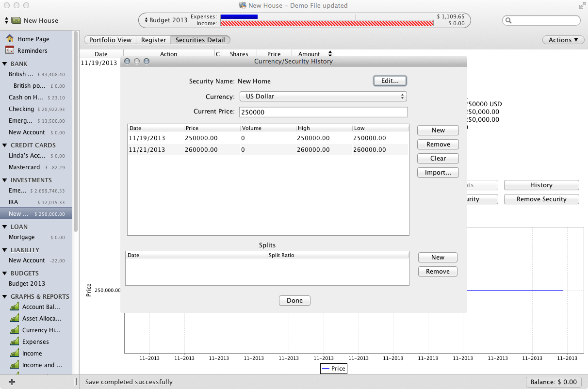588x389 pixels.
Task: Click the Expenses graph icon
Action: pos(15,341)
